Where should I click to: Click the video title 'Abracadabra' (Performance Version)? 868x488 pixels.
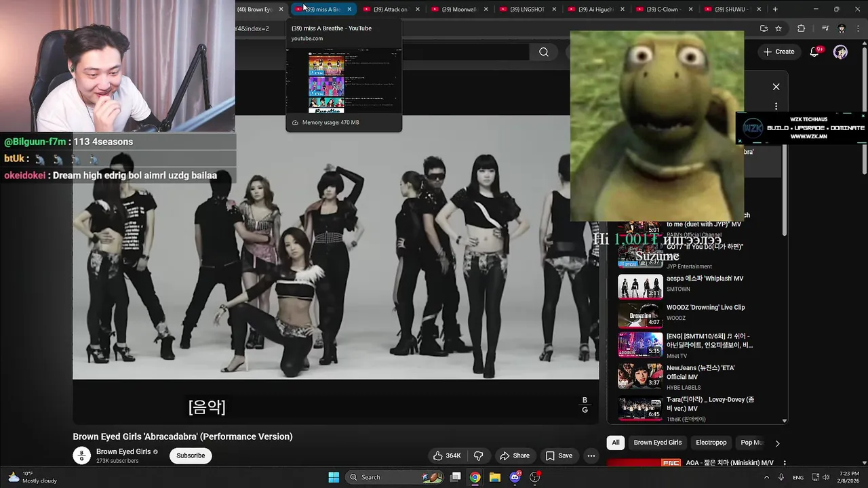182,436
